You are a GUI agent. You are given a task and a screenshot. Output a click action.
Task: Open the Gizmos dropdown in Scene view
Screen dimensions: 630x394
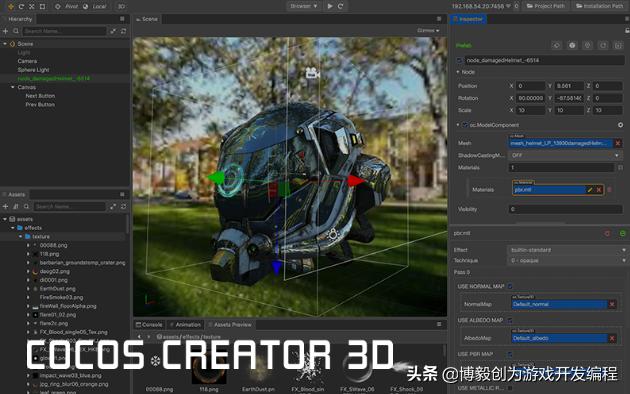428,31
